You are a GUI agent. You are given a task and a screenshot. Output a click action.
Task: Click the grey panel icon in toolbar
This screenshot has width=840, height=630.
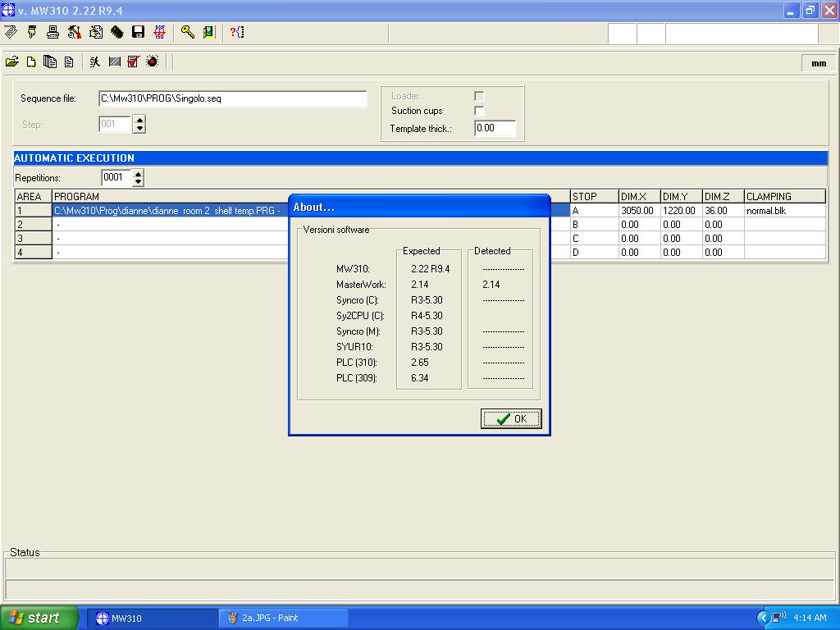pos(114,62)
